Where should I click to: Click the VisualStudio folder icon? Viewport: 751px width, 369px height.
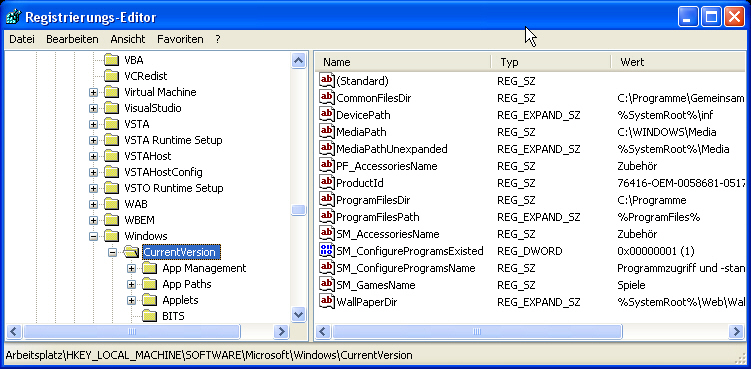[x=112, y=108]
